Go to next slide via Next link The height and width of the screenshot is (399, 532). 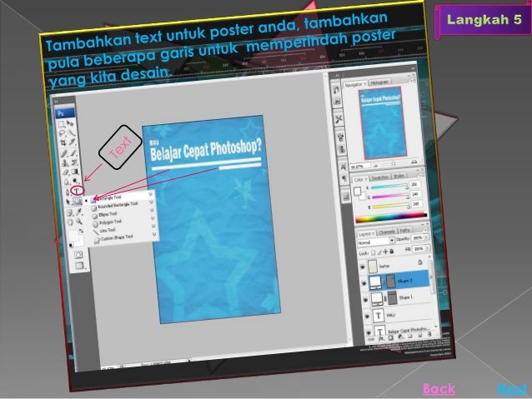point(512,389)
